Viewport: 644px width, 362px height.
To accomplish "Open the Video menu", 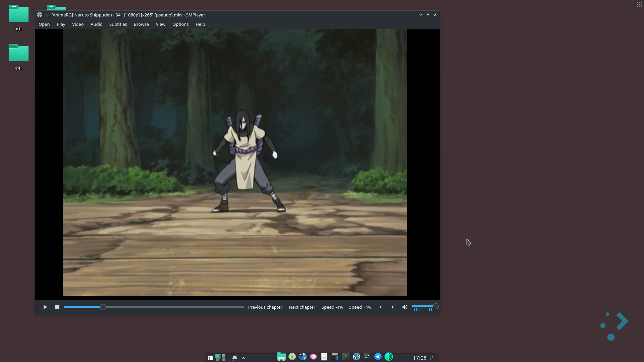I will tap(78, 24).
